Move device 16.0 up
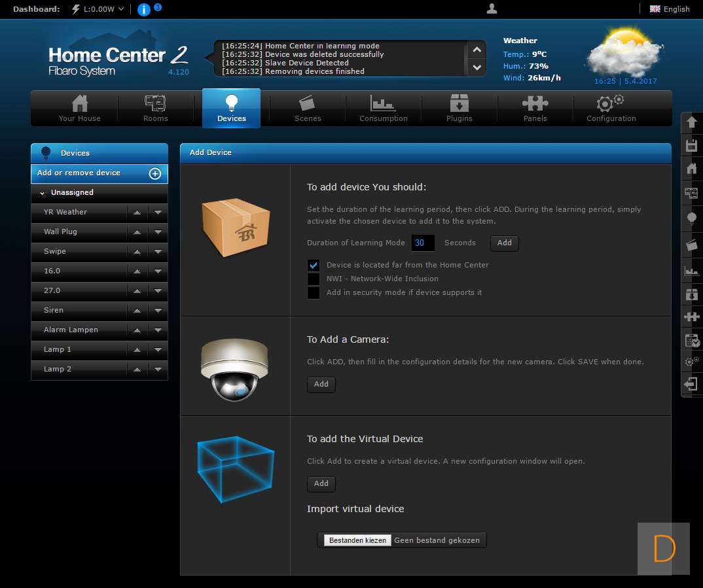Screen dimensions: 703x588 coord(137,271)
